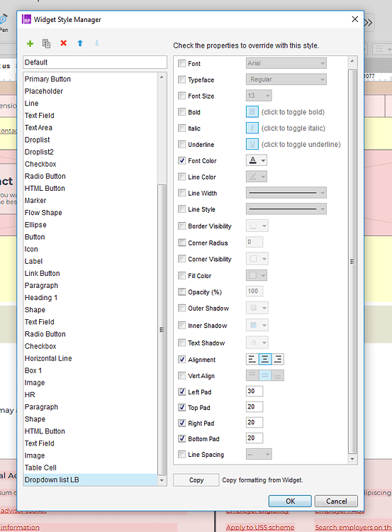Expand the Corner Visibility dropdown
This screenshot has height=532, width=392.
[x=257, y=258]
